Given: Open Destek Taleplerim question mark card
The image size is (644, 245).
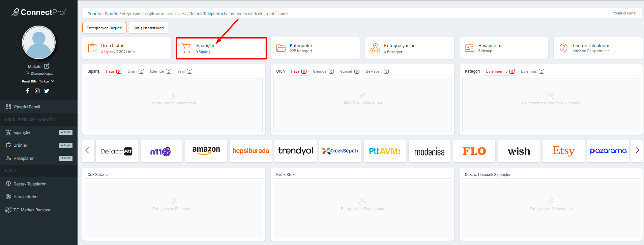Looking at the screenshot, I should click(597, 48).
